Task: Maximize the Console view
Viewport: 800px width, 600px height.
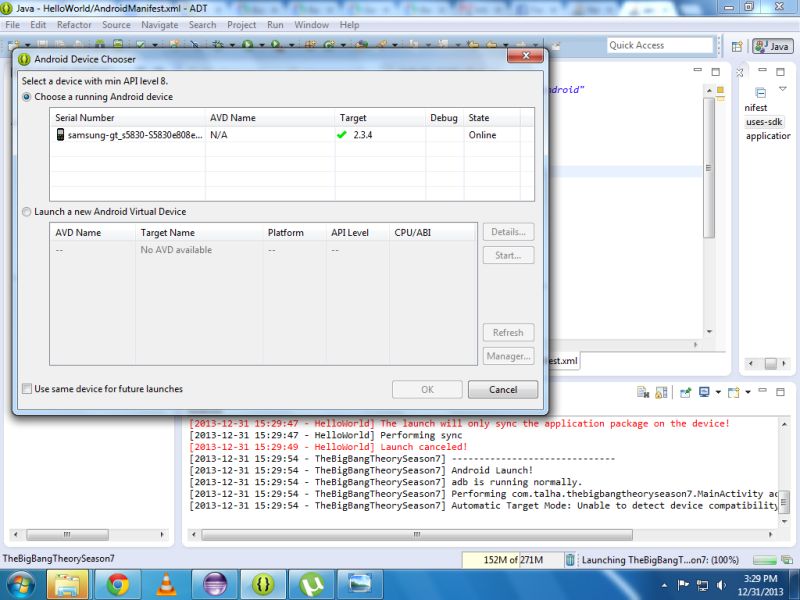Action: [781, 390]
